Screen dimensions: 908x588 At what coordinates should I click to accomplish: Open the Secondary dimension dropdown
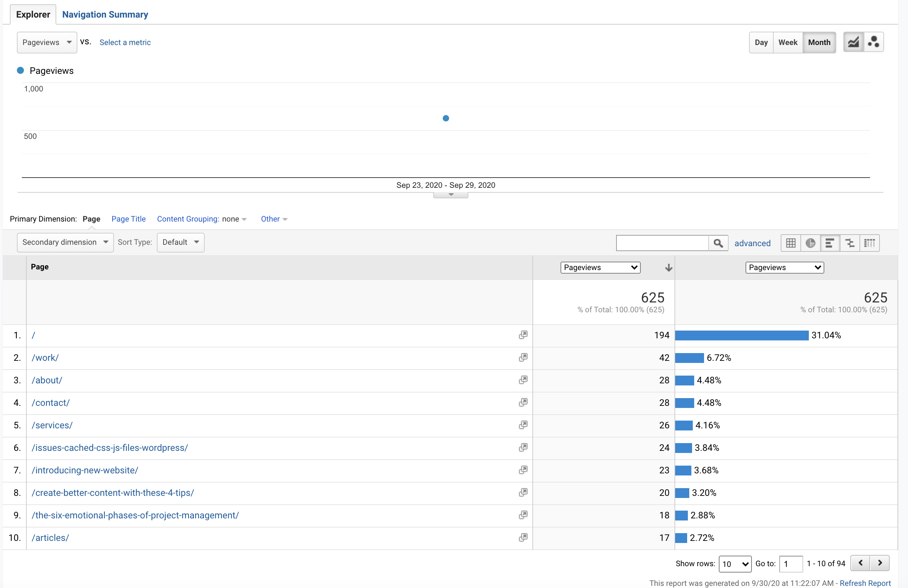pos(65,242)
